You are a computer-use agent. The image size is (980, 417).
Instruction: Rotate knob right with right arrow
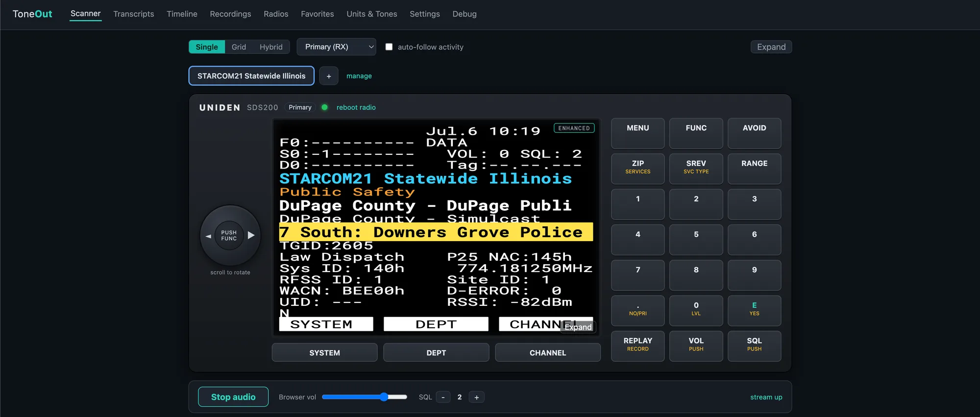[251, 235]
